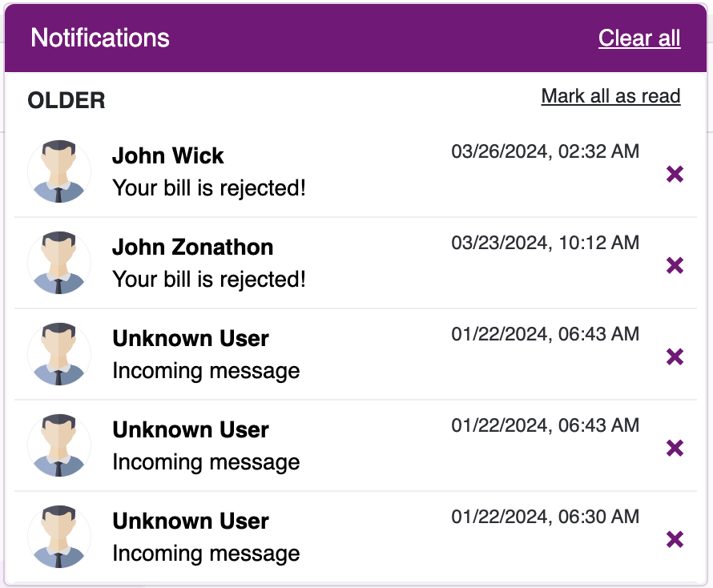The image size is (713, 588).
Task: Select the 03/23/2024, 10:12 AM timestamp
Action: 546,243
